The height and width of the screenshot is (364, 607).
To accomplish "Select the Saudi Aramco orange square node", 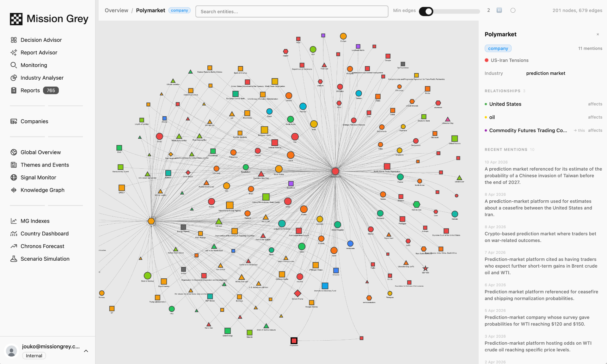I will (x=164, y=281).
